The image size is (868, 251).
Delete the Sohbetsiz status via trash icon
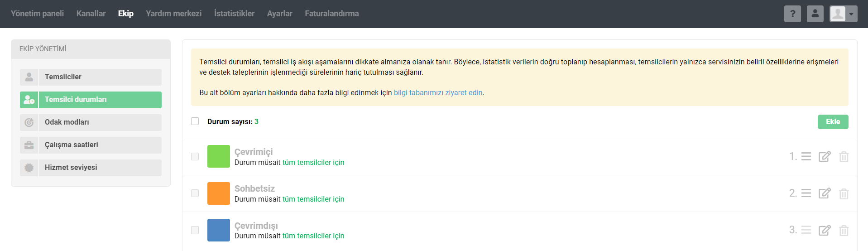tap(844, 194)
